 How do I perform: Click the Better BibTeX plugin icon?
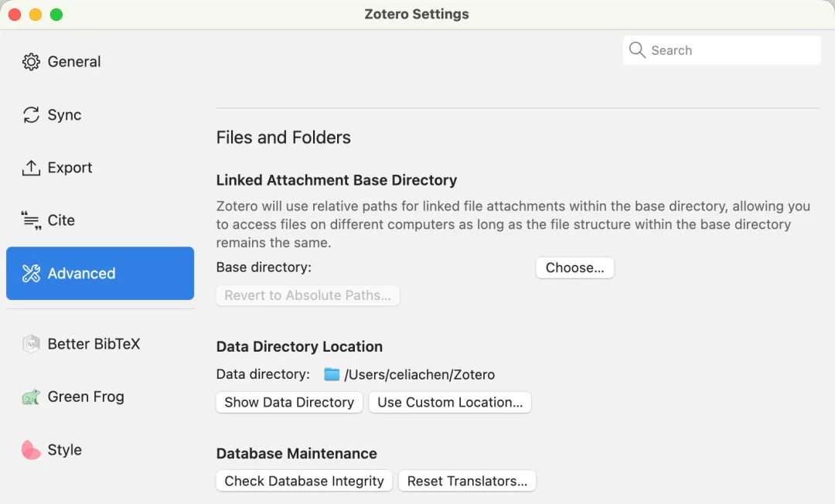(31, 345)
